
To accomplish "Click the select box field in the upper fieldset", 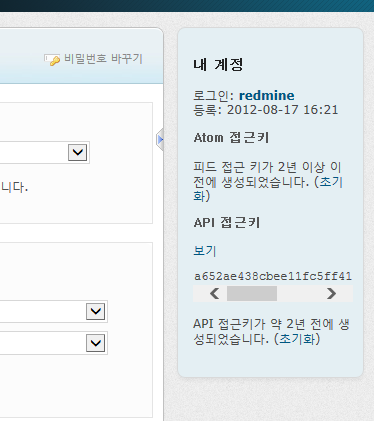I will (45, 152).
